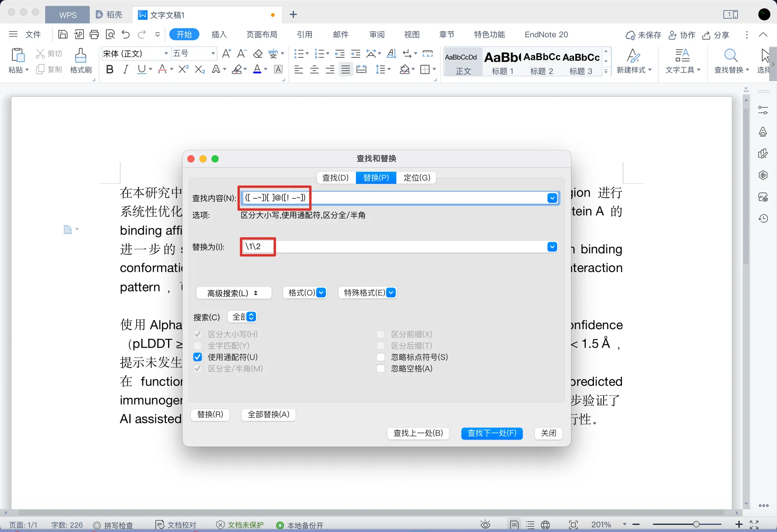
Task: Enable 忽略空格(A) checkbox
Action: coord(381,369)
